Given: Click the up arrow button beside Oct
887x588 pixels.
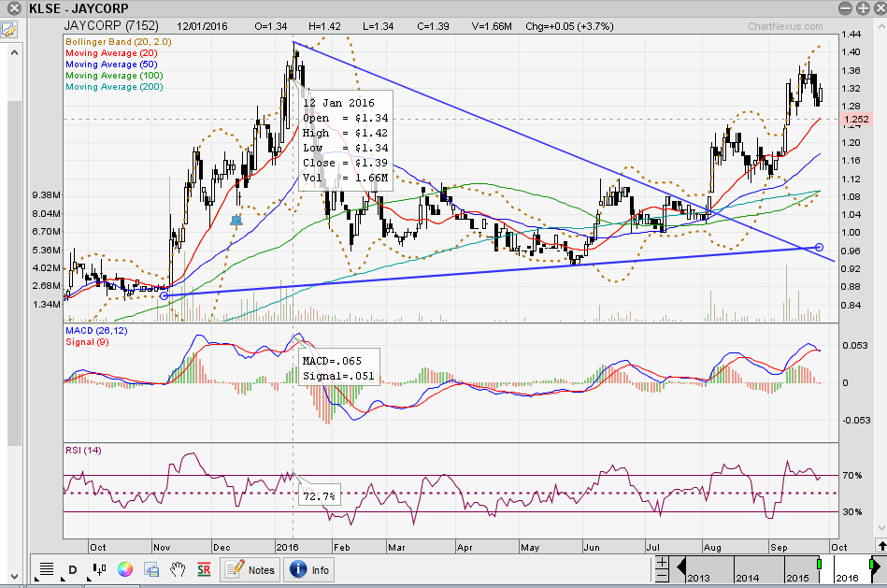Looking at the screenshot, I should [881, 546].
